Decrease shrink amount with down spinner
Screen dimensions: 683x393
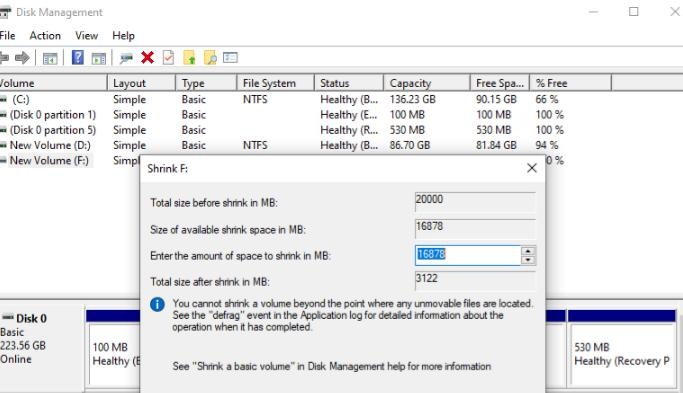(528, 260)
